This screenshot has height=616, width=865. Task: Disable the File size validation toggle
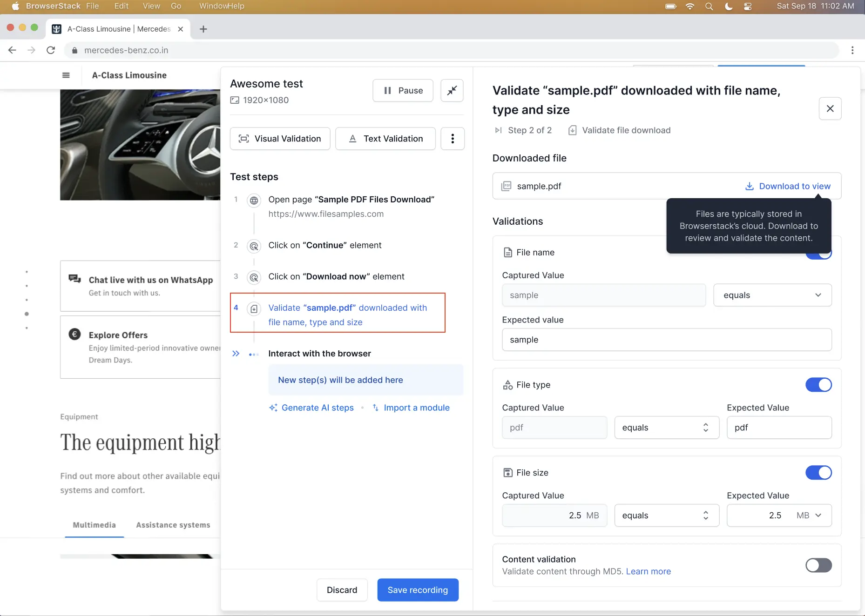[x=818, y=473]
